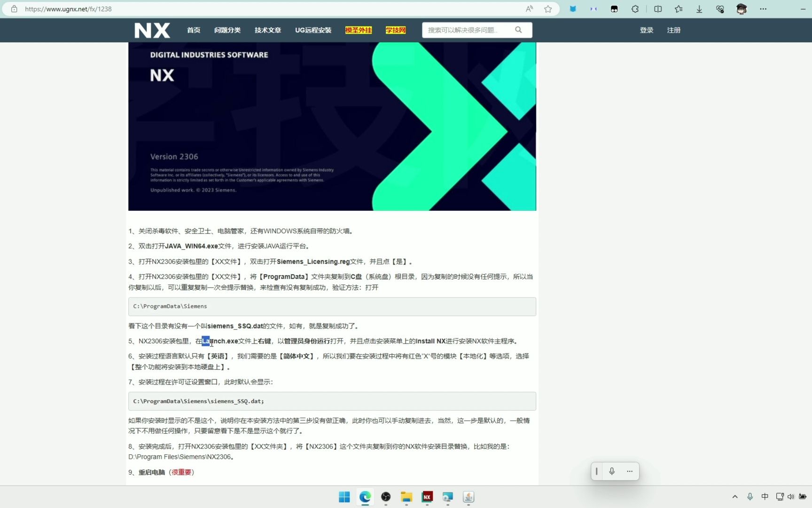This screenshot has width=812, height=508.
Task: Click the search magnifier icon on the page
Action: coord(518,30)
